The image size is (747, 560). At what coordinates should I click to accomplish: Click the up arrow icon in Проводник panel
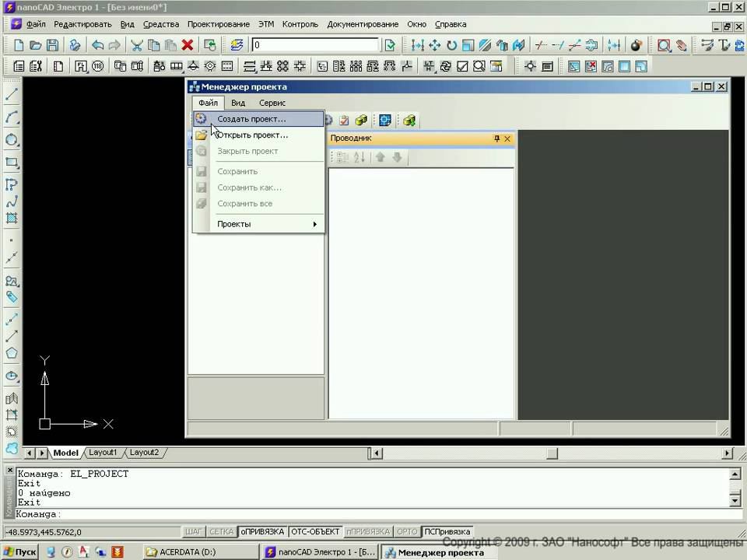(x=381, y=157)
